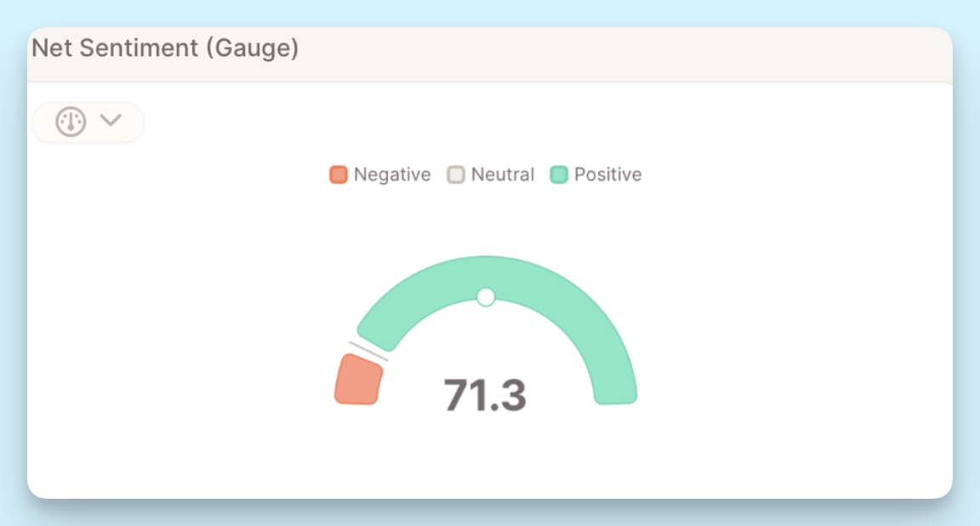Click the white needle knob on the gauge
This screenshot has width=980, height=526.
pos(487,297)
